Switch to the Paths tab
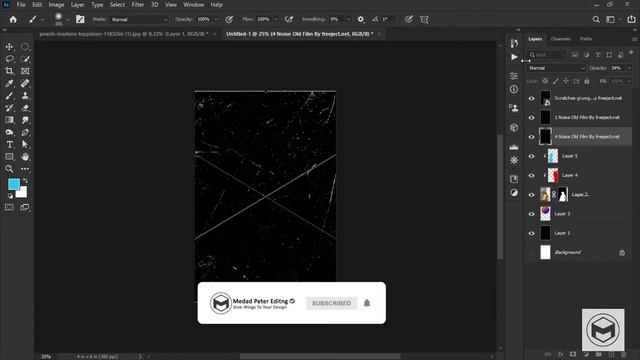 [586, 39]
